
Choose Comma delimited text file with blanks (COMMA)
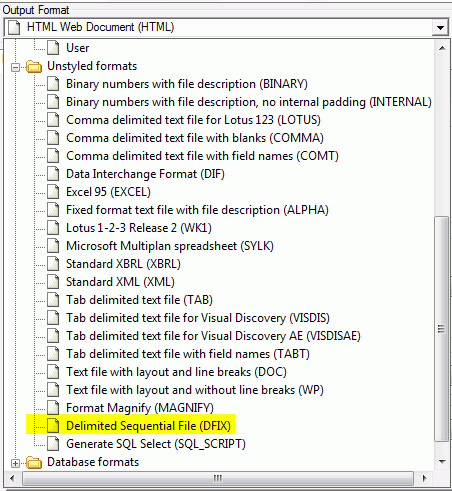tap(195, 138)
